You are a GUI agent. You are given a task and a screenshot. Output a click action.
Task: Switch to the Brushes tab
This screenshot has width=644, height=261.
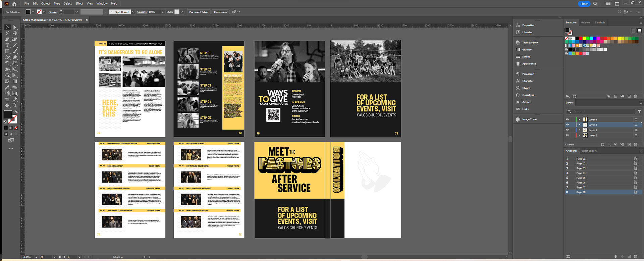(x=586, y=23)
